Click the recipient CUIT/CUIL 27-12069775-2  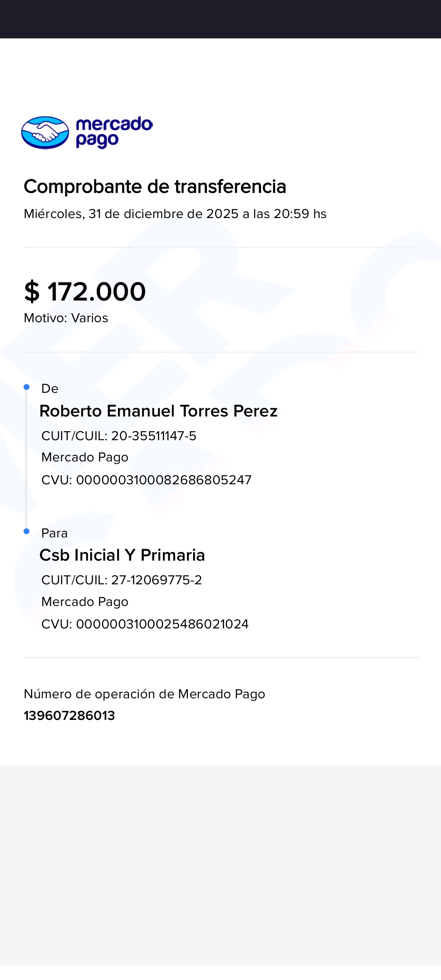(122, 580)
